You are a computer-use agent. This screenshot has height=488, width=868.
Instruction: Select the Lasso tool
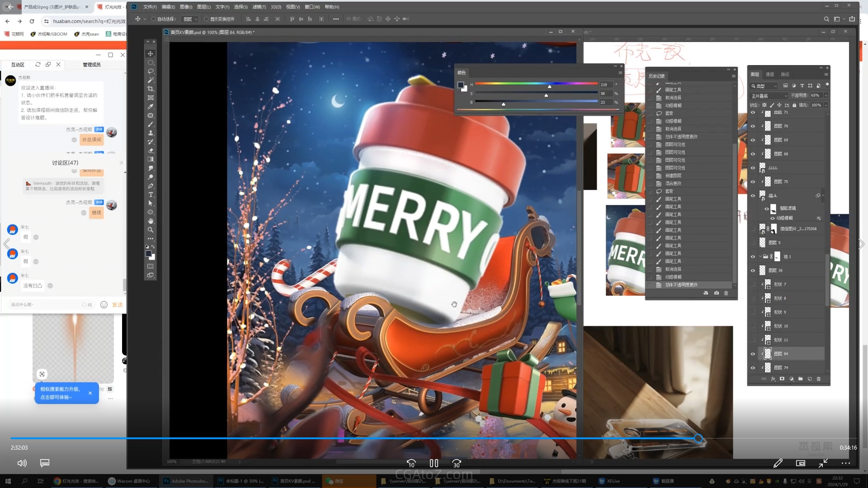coord(151,71)
